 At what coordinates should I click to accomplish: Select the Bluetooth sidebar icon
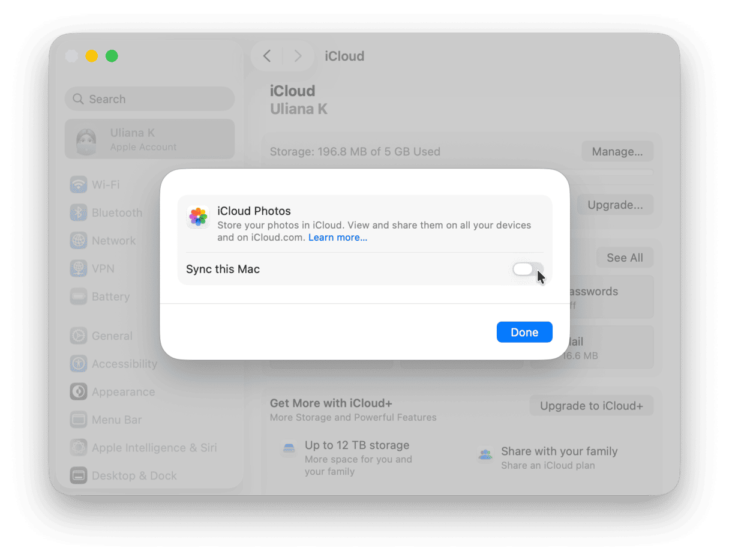point(79,213)
